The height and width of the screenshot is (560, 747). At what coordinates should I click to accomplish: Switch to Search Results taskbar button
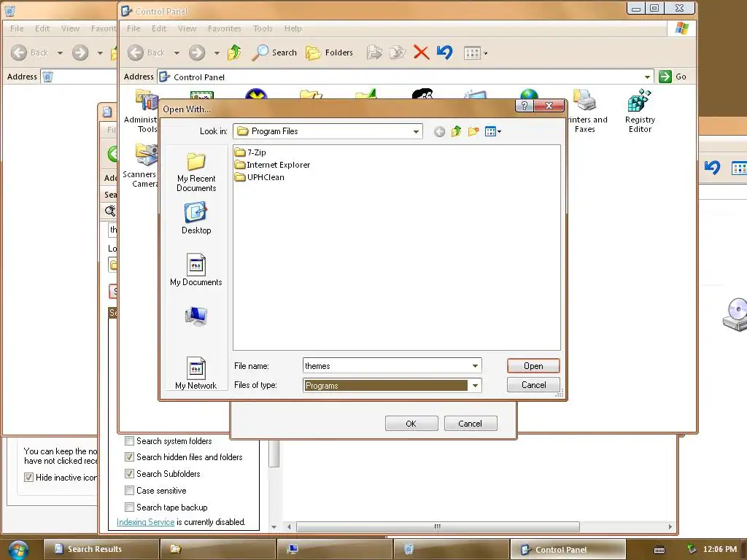point(101,549)
